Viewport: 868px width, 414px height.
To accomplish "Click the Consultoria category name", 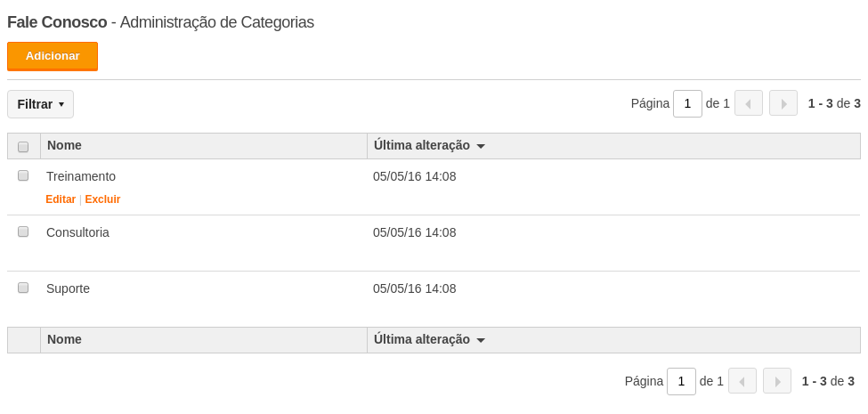I will (x=77, y=233).
